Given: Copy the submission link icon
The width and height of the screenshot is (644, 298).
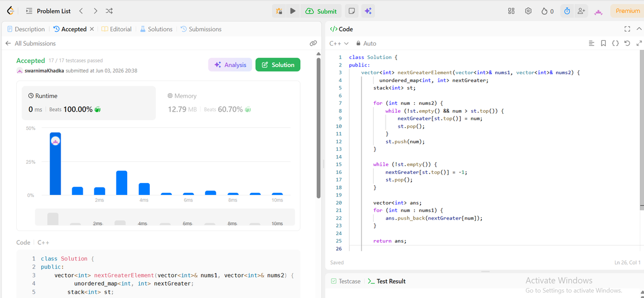Looking at the screenshot, I should click(313, 43).
